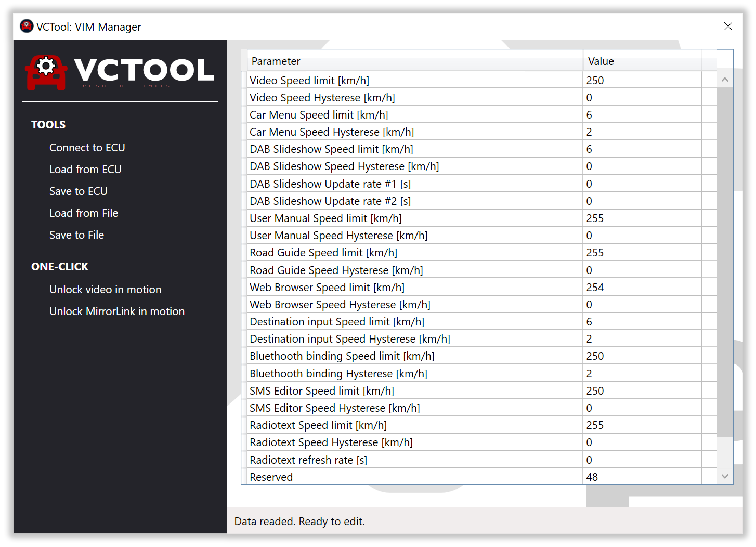Select the Car Menu Speed limit value cell
Viewport: 756px width, 547px height.
[x=642, y=115]
